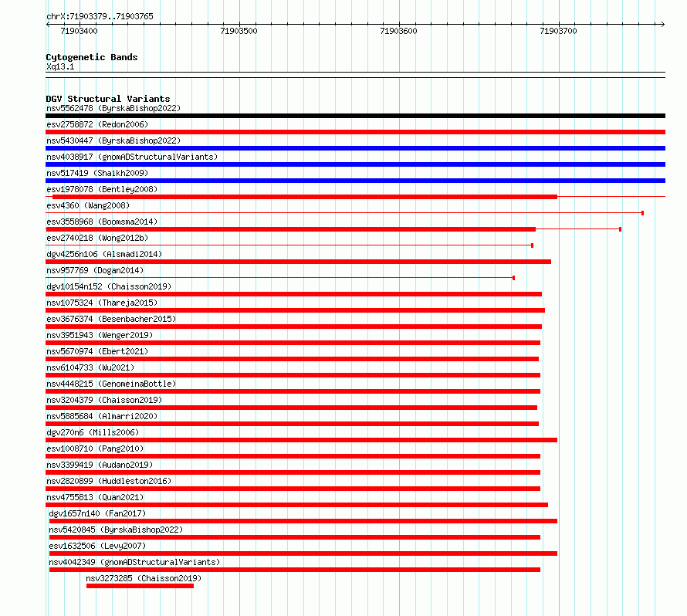687x616 pixels.
Task: Open variant esv1008710 (Pang2010)
Action: coord(95,448)
